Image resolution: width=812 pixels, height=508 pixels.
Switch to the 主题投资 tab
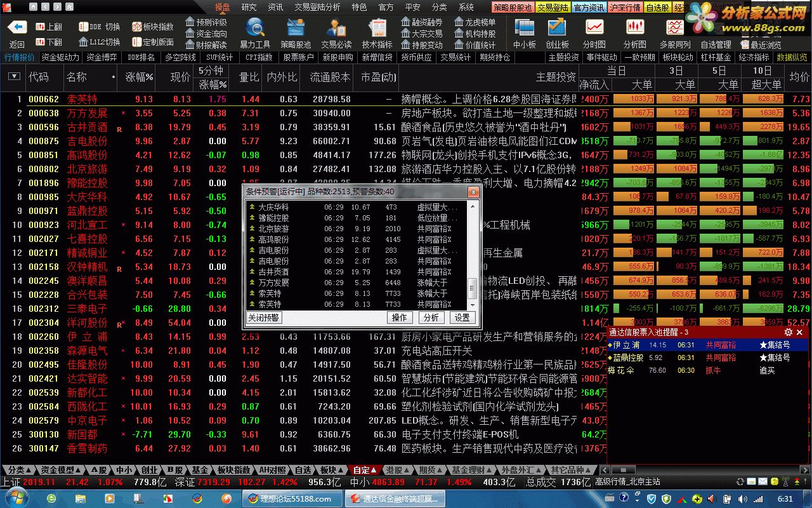click(563, 57)
